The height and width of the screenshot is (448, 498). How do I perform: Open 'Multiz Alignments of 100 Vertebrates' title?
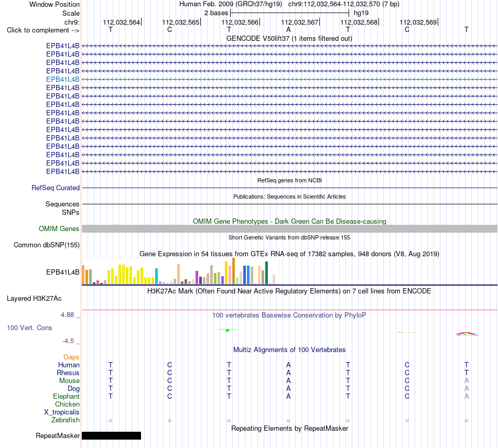coord(289,350)
